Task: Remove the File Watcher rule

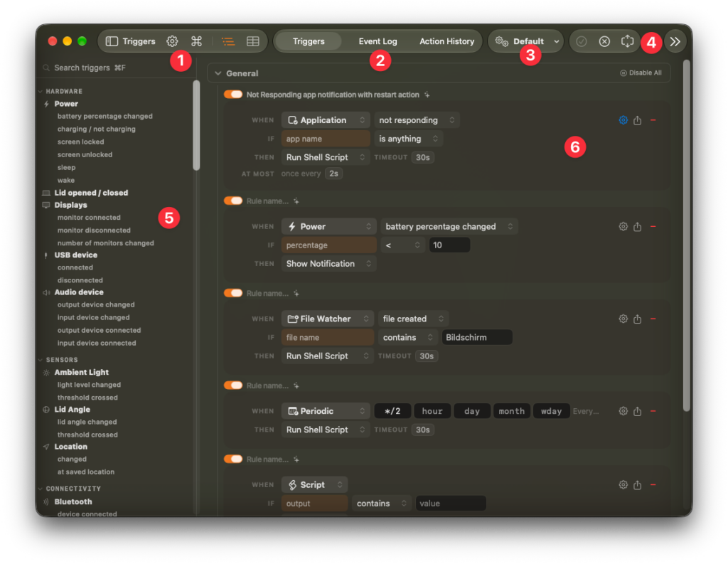Action: click(653, 319)
